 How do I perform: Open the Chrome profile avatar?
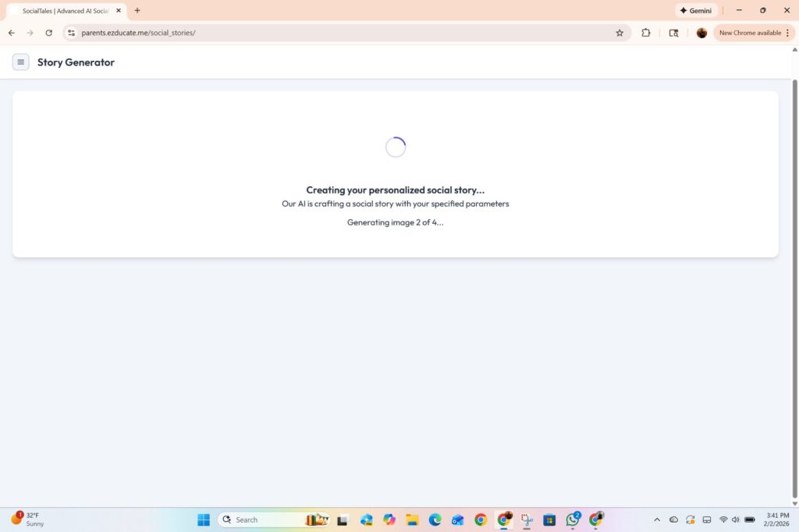pos(701,33)
